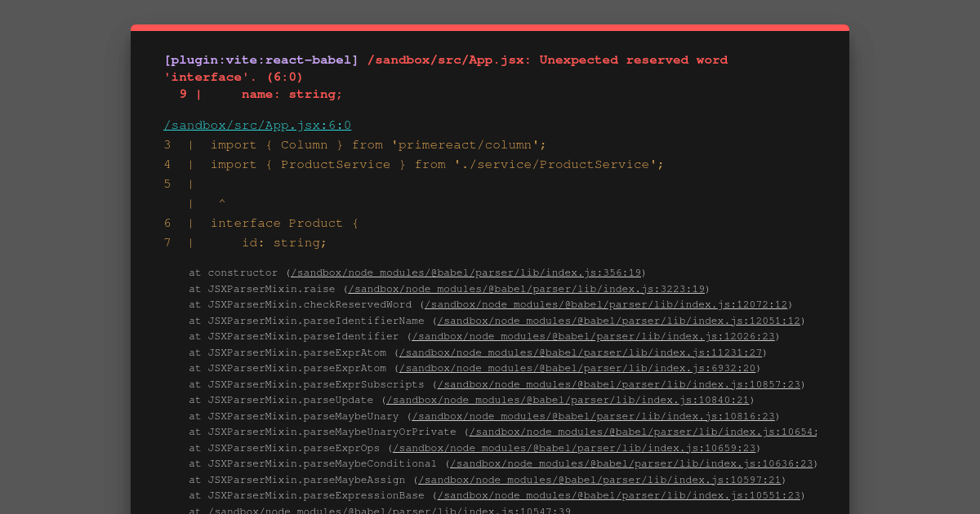Viewport: 980px width, 514px height.
Task: Open parseExprOps link index.js:10659:23
Action: [574, 448]
